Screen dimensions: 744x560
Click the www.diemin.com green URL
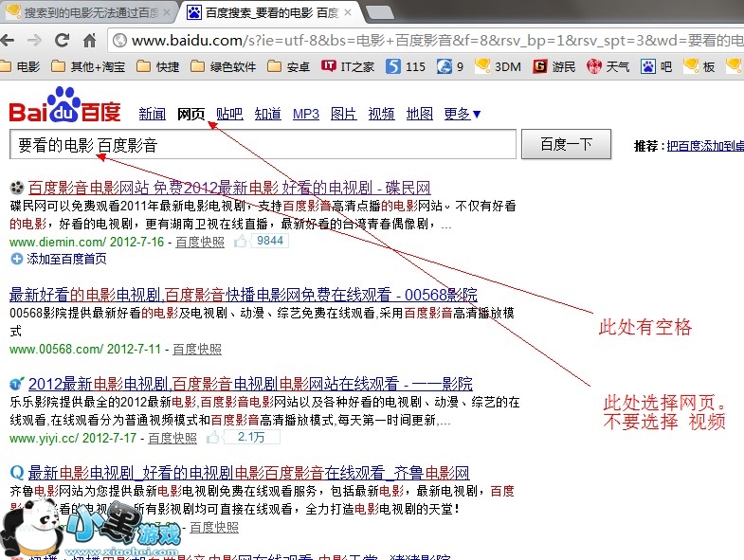pos(58,242)
